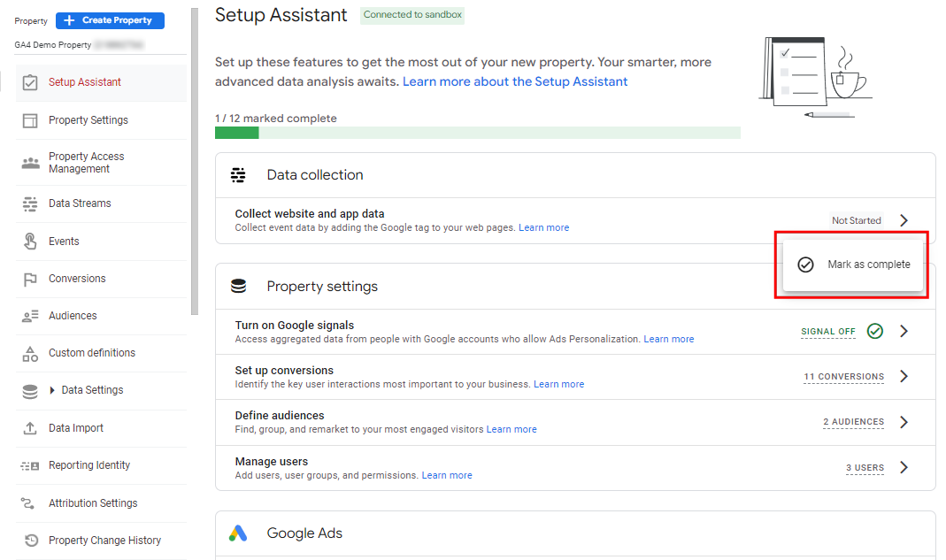Go to Audiences sidebar item
The image size is (946, 560).
102,316
